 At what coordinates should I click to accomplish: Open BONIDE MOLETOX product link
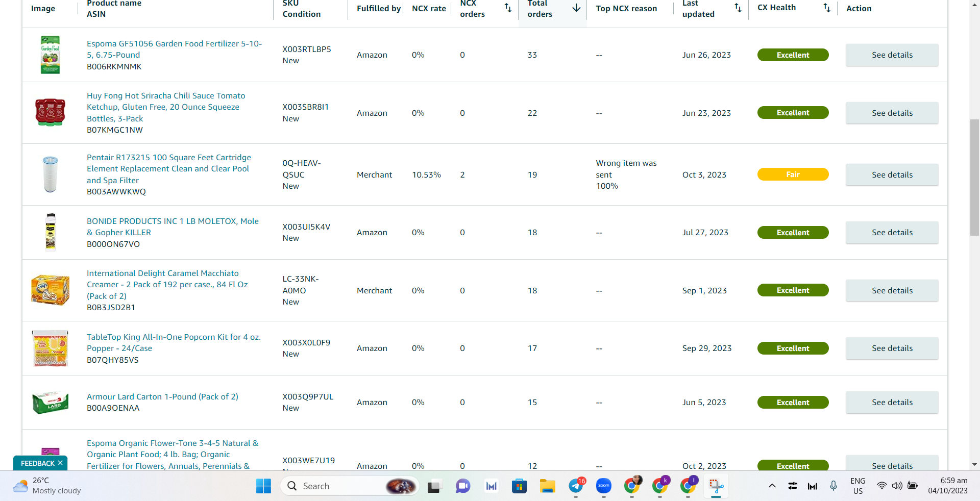click(x=173, y=227)
